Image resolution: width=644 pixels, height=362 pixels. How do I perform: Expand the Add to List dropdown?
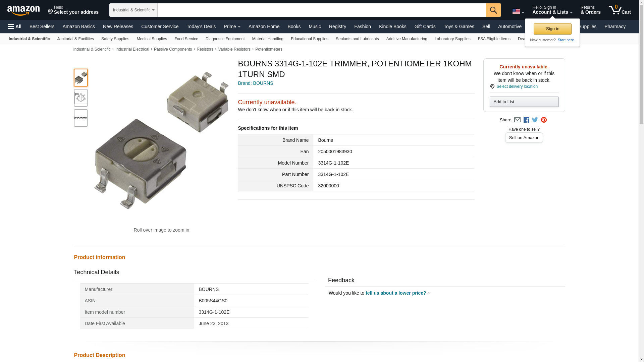coord(524,102)
